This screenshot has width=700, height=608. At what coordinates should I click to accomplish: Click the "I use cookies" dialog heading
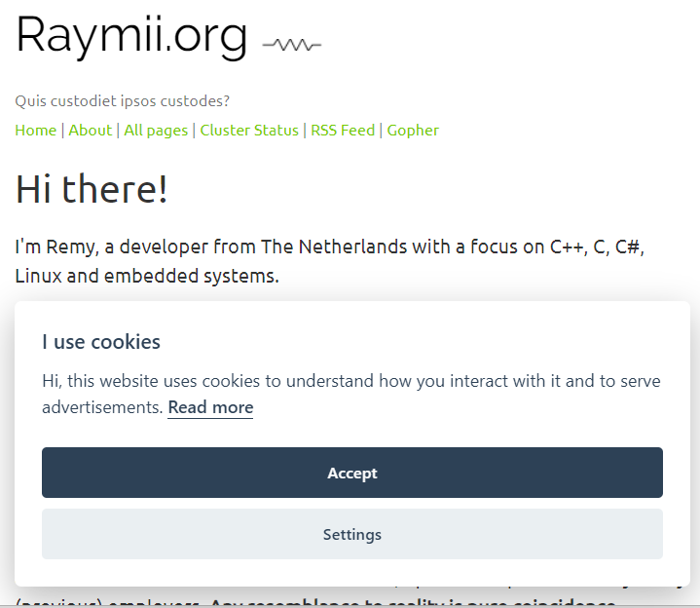101,342
